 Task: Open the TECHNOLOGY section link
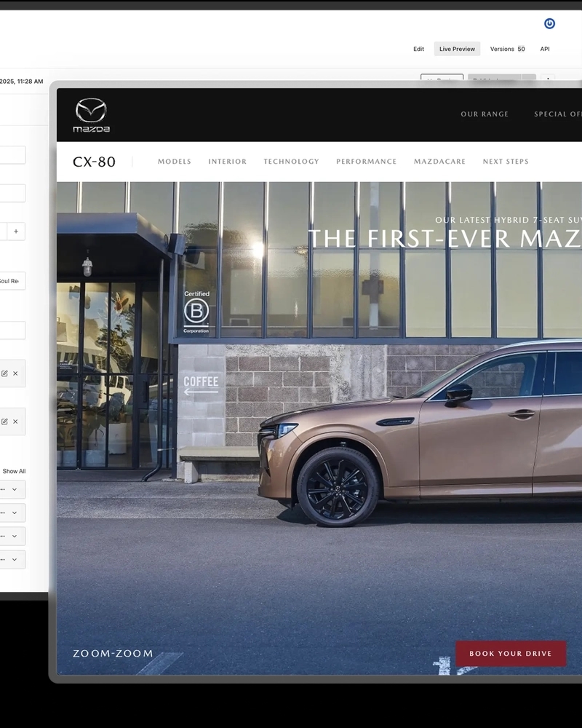coord(292,162)
